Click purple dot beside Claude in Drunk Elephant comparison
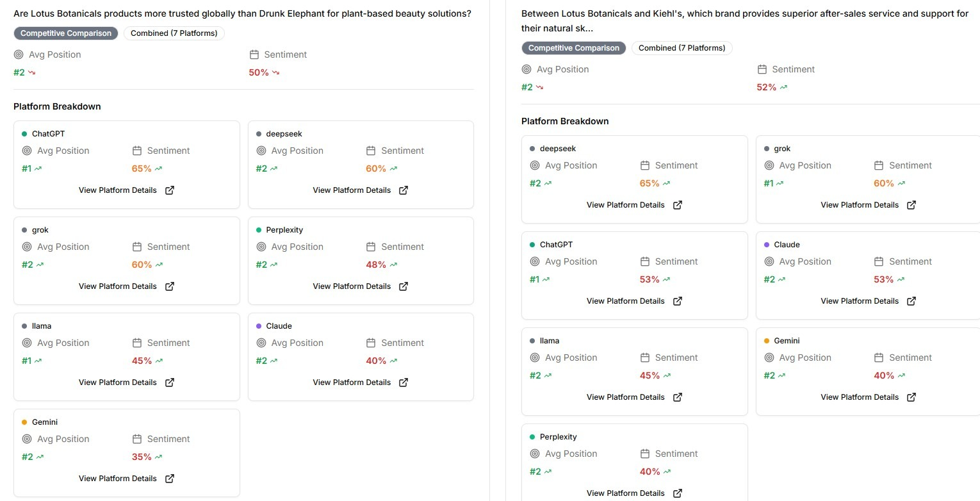980x501 pixels. (259, 326)
